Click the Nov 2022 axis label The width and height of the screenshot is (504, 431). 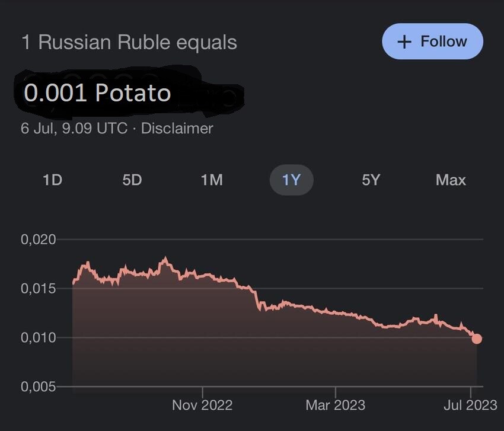coord(203,406)
